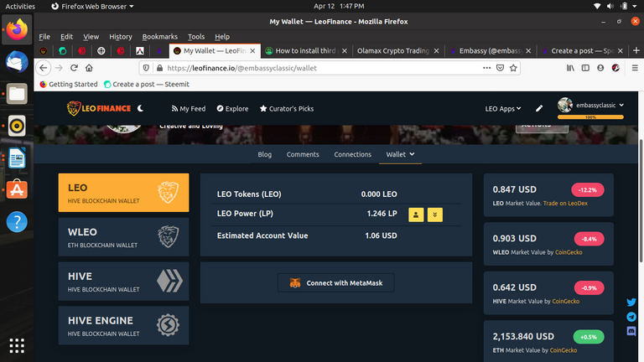The width and height of the screenshot is (644, 362).
Task: Open Trade on LeoDex link
Action: tap(565, 203)
